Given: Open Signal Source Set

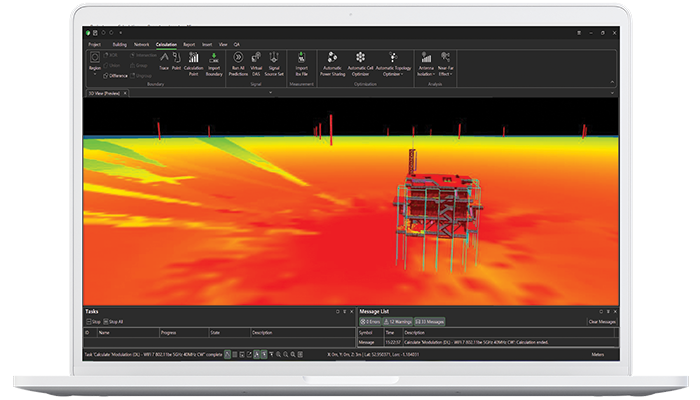Looking at the screenshot, I should (274, 64).
